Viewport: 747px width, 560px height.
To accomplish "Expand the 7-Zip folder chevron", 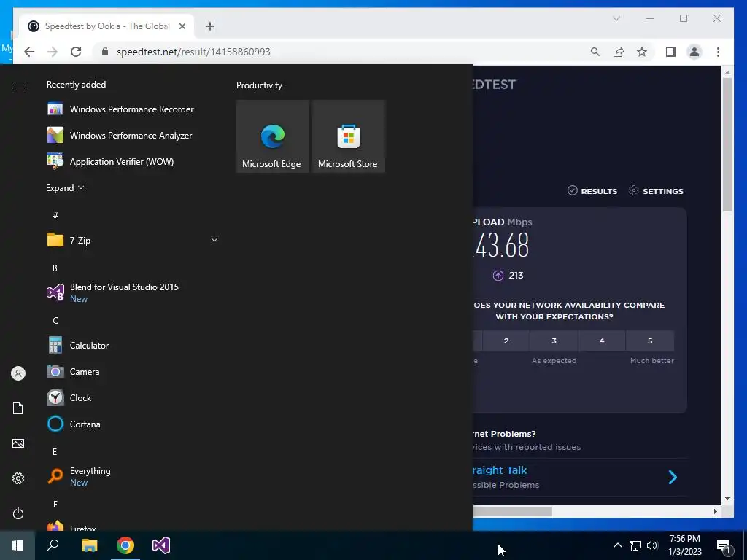I will click(x=214, y=240).
